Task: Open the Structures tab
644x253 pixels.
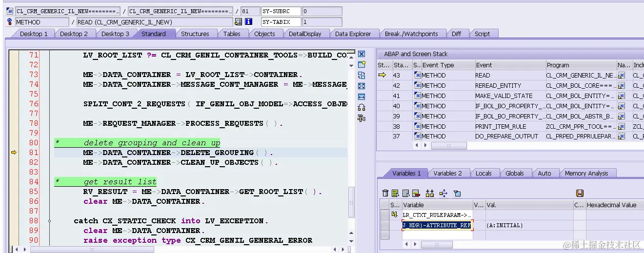Action: 195,34
